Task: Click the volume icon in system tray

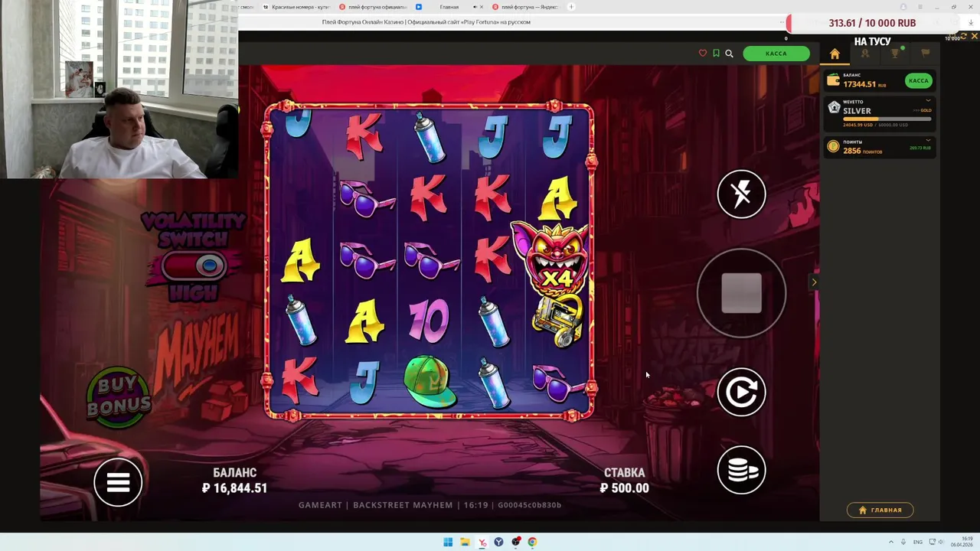Action: [942, 542]
